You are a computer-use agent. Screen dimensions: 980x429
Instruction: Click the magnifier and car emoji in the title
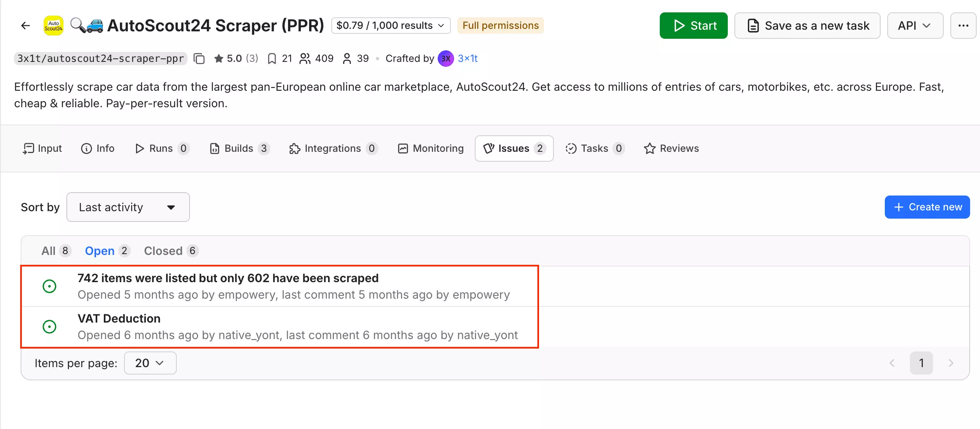(x=87, y=26)
